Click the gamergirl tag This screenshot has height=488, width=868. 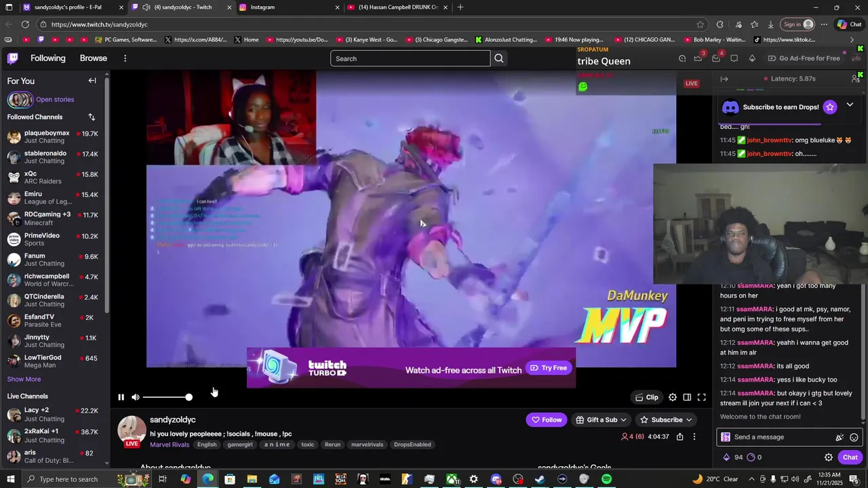click(240, 445)
